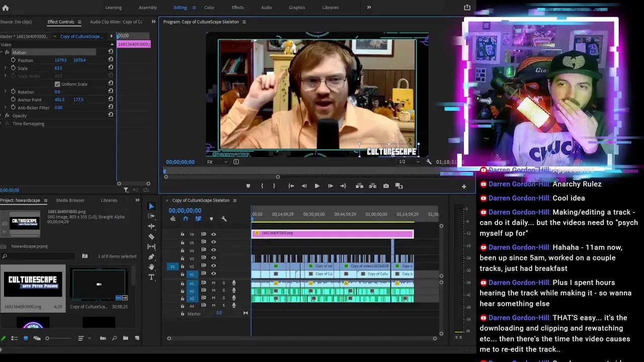Toggle V6 track output eye
Viewport: 644px width, 362px height.
(213, 234)
